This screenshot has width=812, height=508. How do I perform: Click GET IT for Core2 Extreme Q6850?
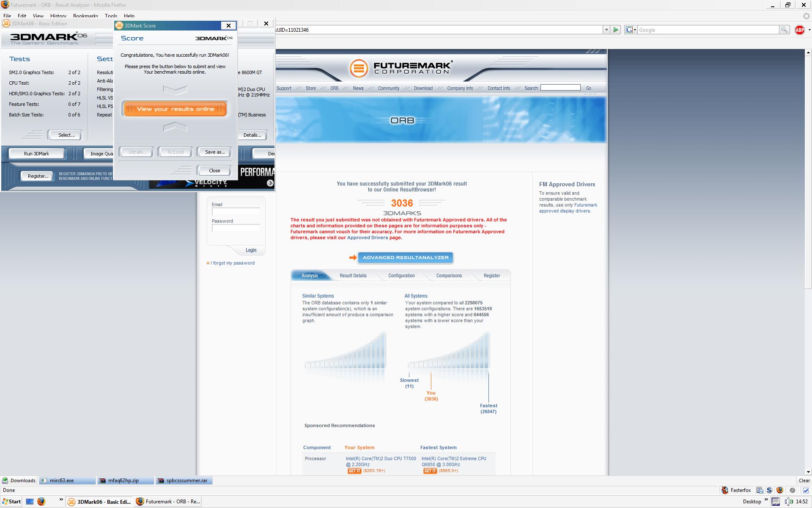click(430, 471)
